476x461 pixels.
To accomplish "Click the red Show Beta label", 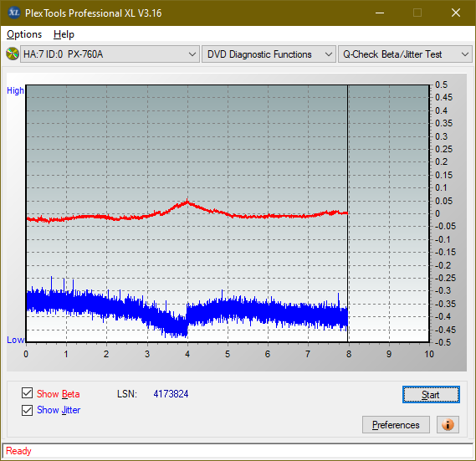I will [59, 394].
